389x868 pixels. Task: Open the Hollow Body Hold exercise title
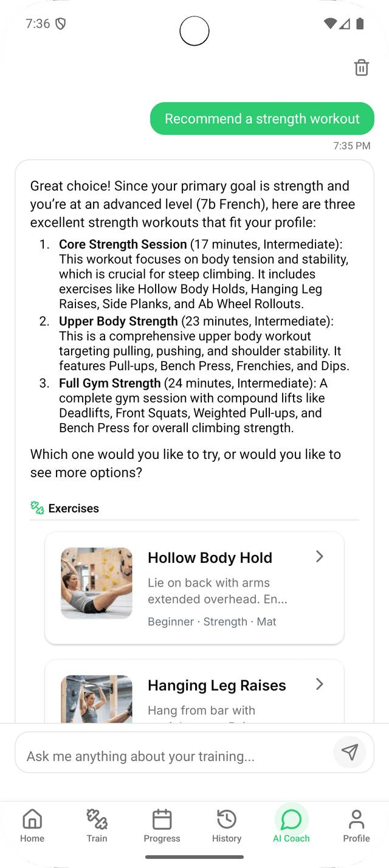tap(210, 557)
